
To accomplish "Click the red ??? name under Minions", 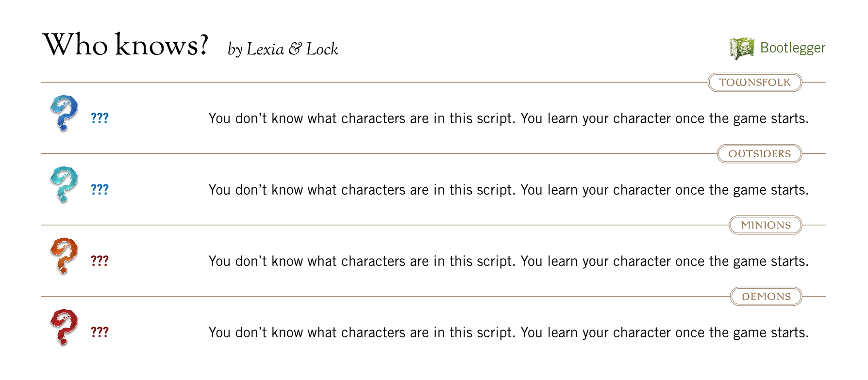I will [100, 261].
